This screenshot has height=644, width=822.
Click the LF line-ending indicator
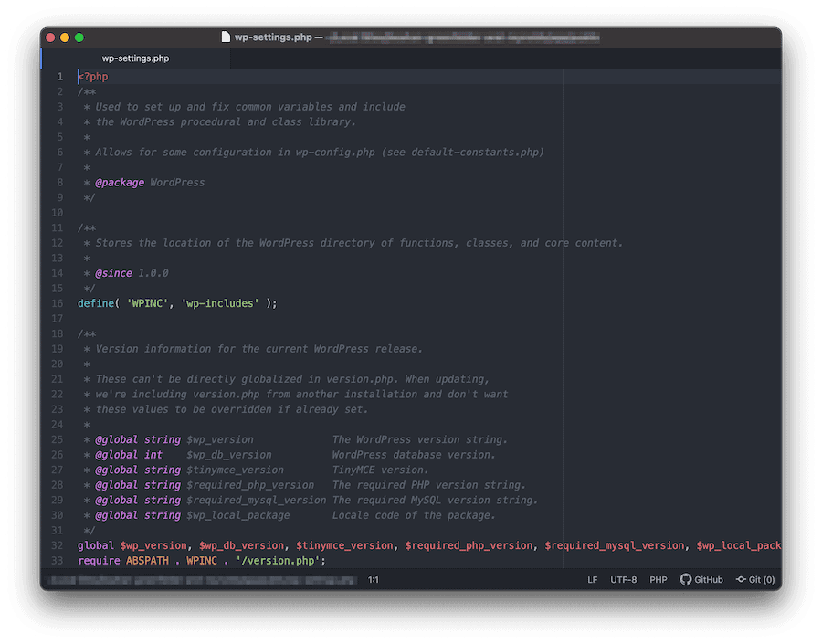point(592,579)
